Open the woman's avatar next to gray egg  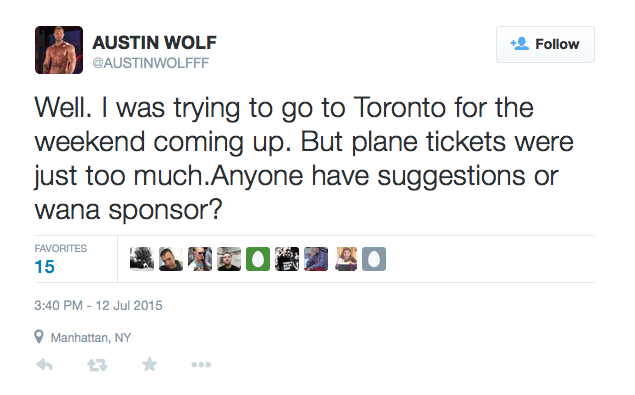(346, 258)
